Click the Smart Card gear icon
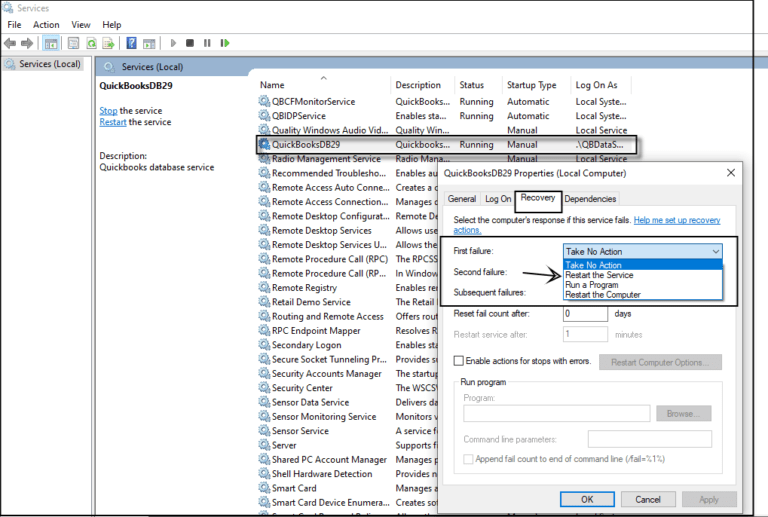This screenshot has width=768, height=517. (264, 488)
